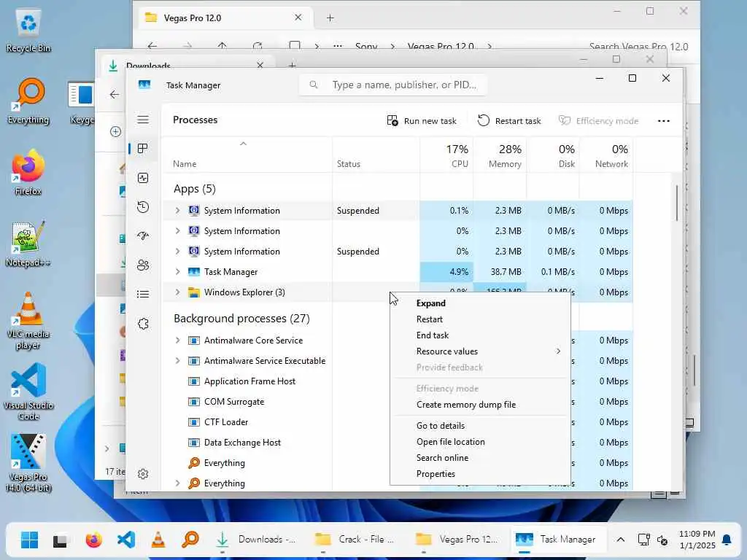
Task: Close the Vegas Pro 12.0 Explorer tab
Action: click(298, 17)
